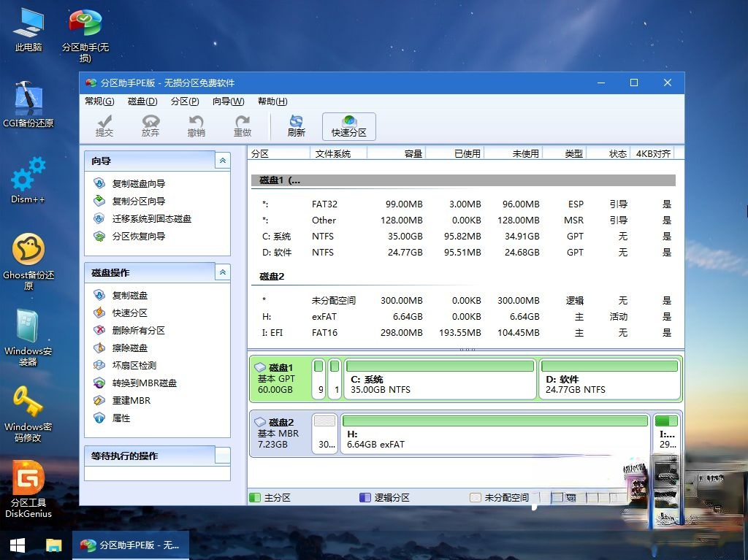The height and width of the screenshot is (560, 748).
Task: Collapse the 等待执行的操作 panel
Action: click(x=221, y=455)
